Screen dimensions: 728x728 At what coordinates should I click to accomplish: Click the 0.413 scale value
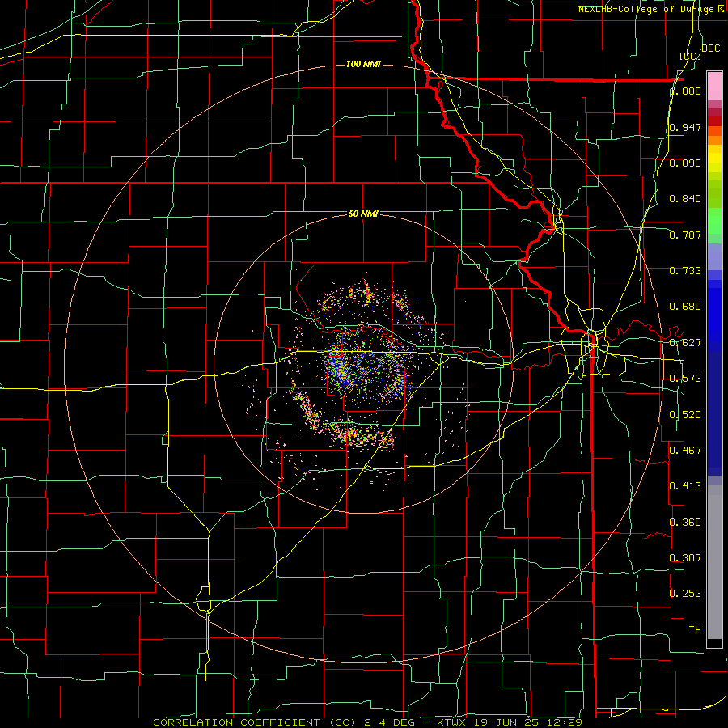pos(685,486)
